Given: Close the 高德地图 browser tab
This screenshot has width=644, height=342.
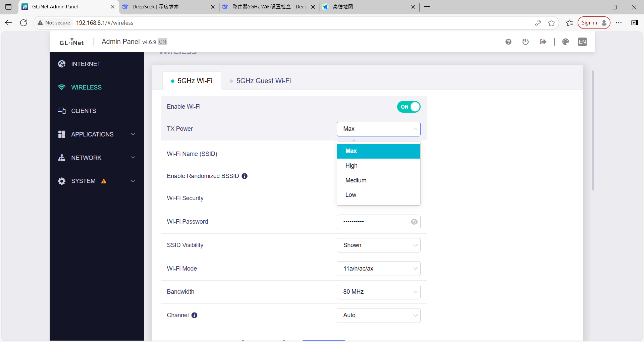Looking at the screenshot, I should click(x=413, y=7).
